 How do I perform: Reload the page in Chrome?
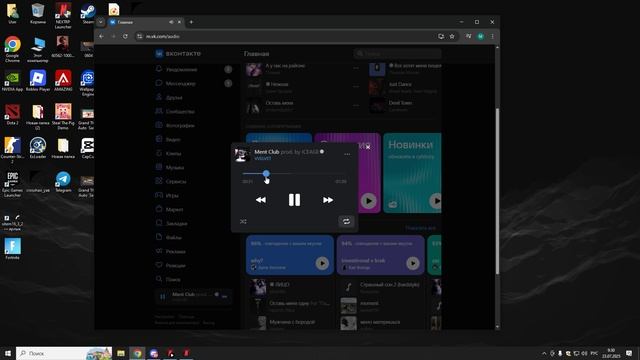tap(125, 36)
